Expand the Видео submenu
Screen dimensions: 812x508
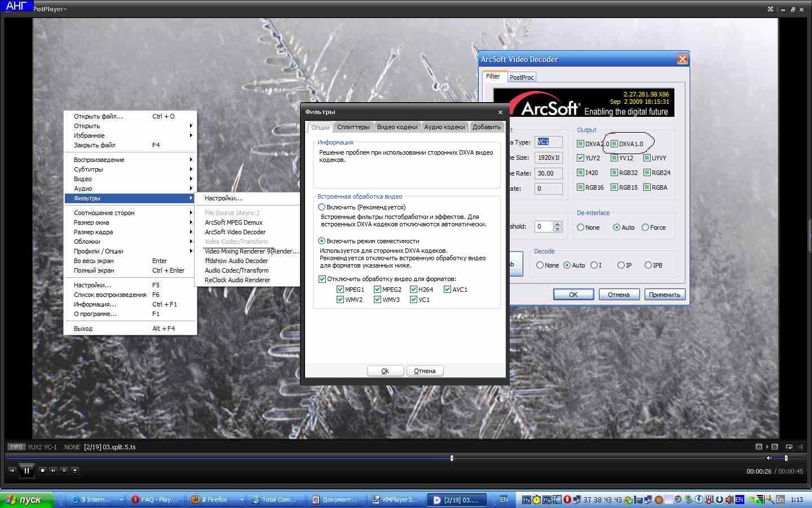click(130, 179)
